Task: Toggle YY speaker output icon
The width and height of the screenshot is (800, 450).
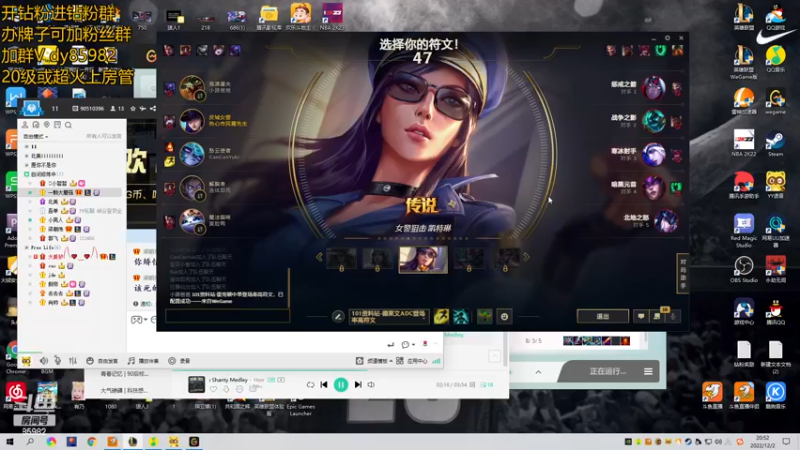Action: pos(44,361)
